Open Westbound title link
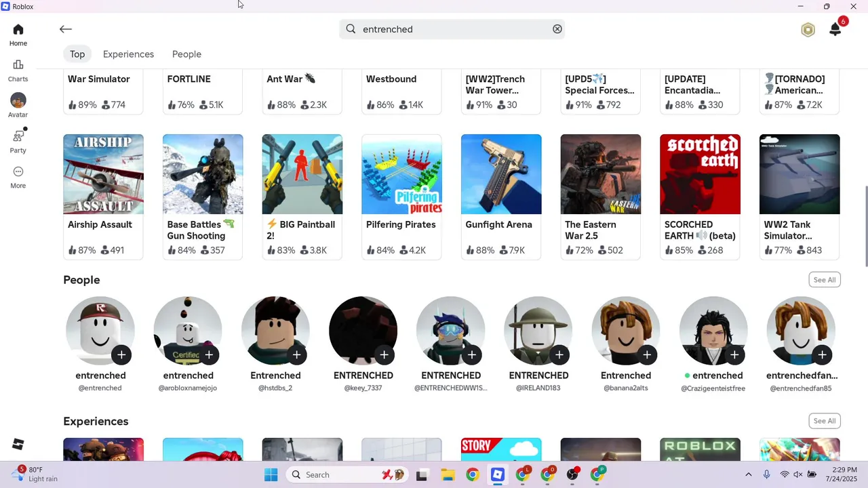This screenshot has width=868, height=488. coord(391,79)
